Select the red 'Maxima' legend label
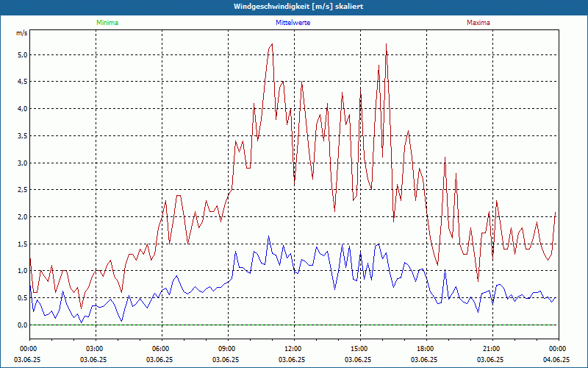This screenshot has width=588, height=368. [x=478, y=23]
